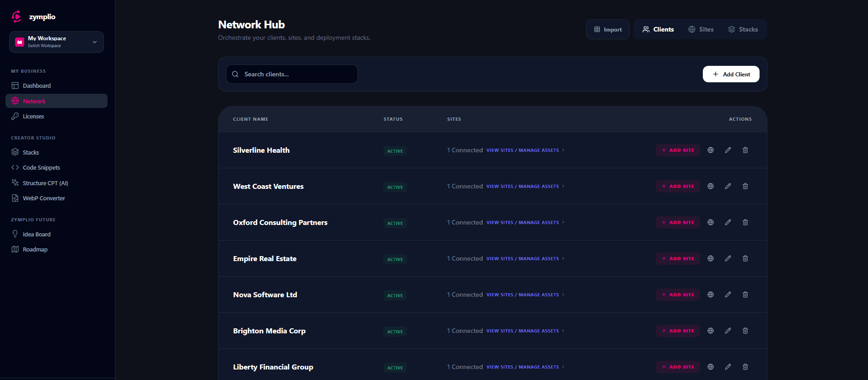
Task: Click globe icon for Liberty Financial Group
Action: click(711, 367)
